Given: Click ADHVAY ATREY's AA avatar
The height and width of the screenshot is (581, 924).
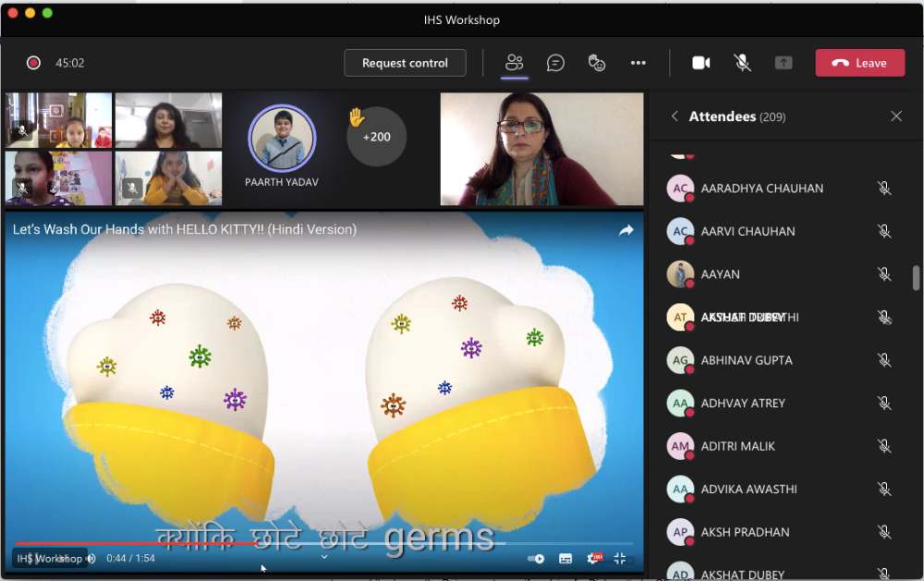Looking at the screenshot, I should coord(680,404).
